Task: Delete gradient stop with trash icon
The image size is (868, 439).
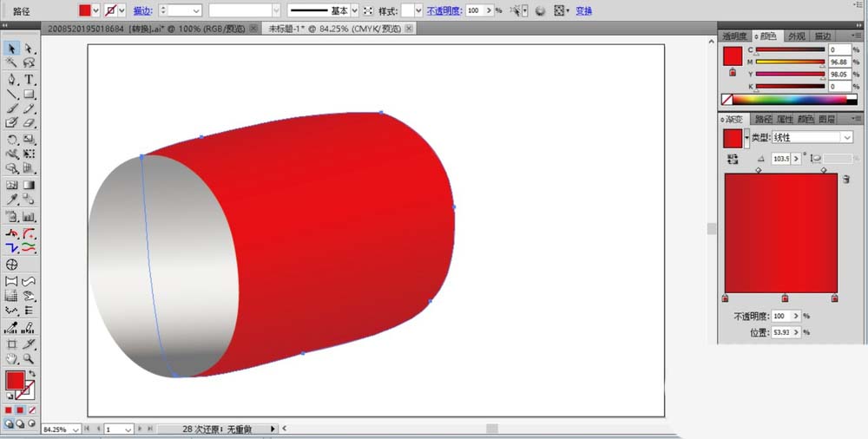Action: pyautogui.click(x=845, y=178)
